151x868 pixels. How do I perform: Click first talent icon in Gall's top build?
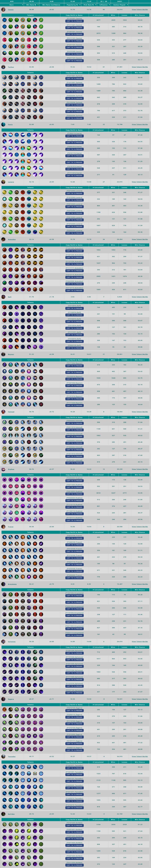[4, 307]
